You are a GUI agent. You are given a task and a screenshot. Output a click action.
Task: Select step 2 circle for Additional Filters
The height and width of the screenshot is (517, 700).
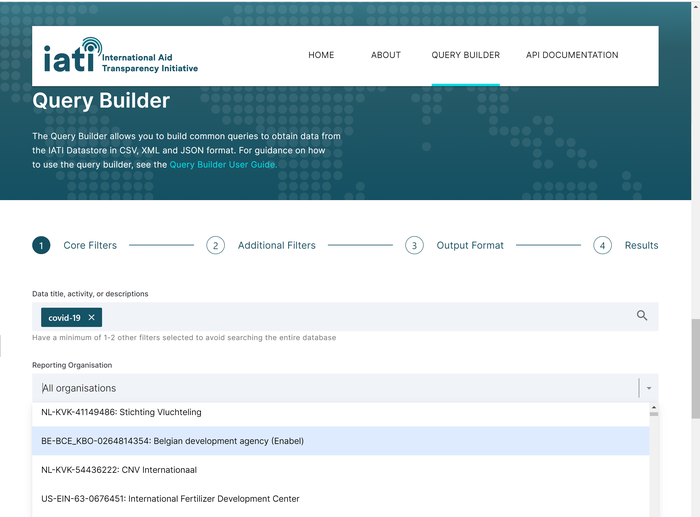[215, 245]
